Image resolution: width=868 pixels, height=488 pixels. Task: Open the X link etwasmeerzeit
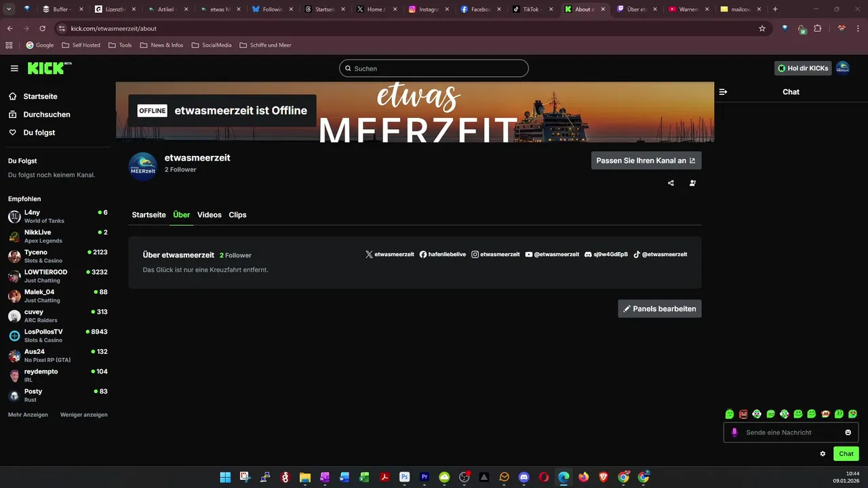pos(389,254)
